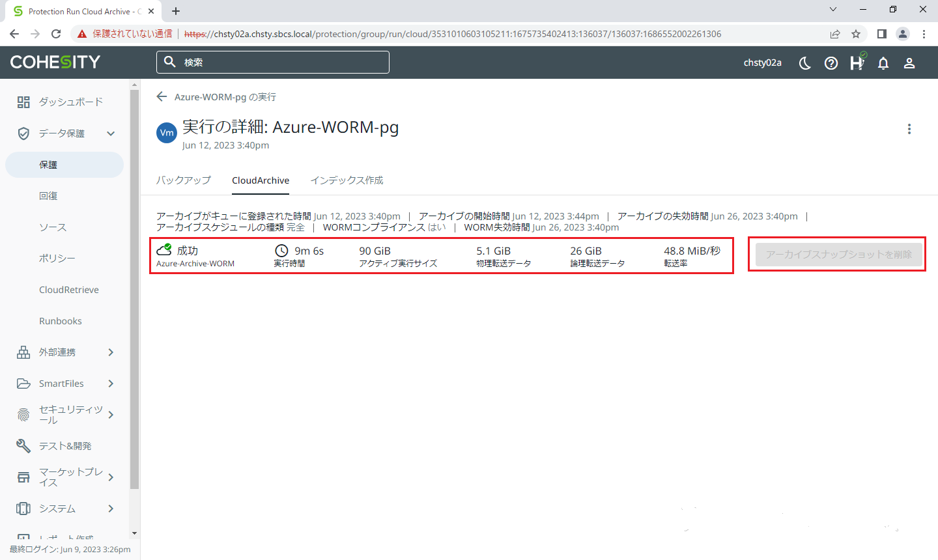938x560 pixels.
Task: Click the マーケットプレイス store icon
Action: (x=23, y=477)
